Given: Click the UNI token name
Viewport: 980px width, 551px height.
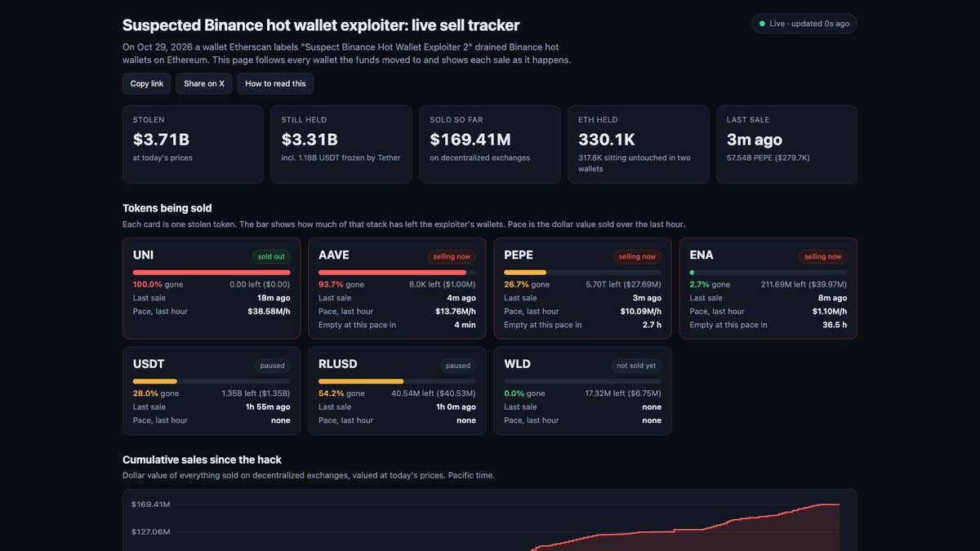Looking at the screenshot, I should (x=143, y=256).
